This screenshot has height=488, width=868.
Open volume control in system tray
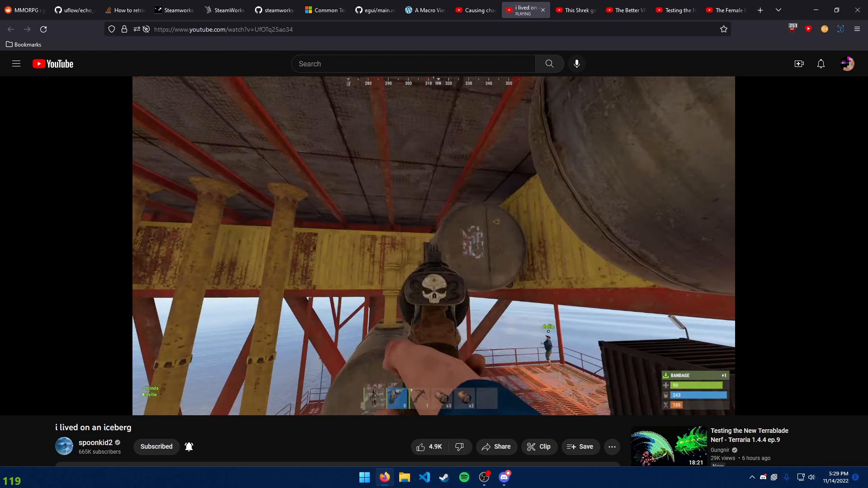point(811,477)
